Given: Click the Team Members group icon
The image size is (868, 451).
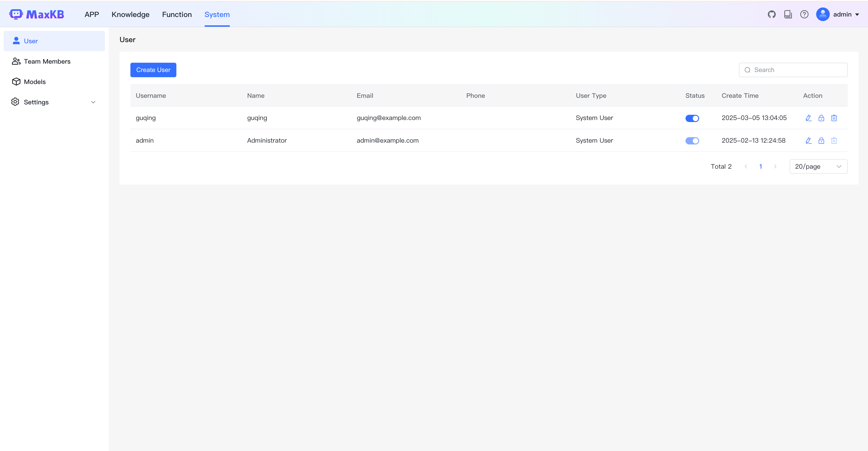Looking at the screenshot, I should pos(16,61).
